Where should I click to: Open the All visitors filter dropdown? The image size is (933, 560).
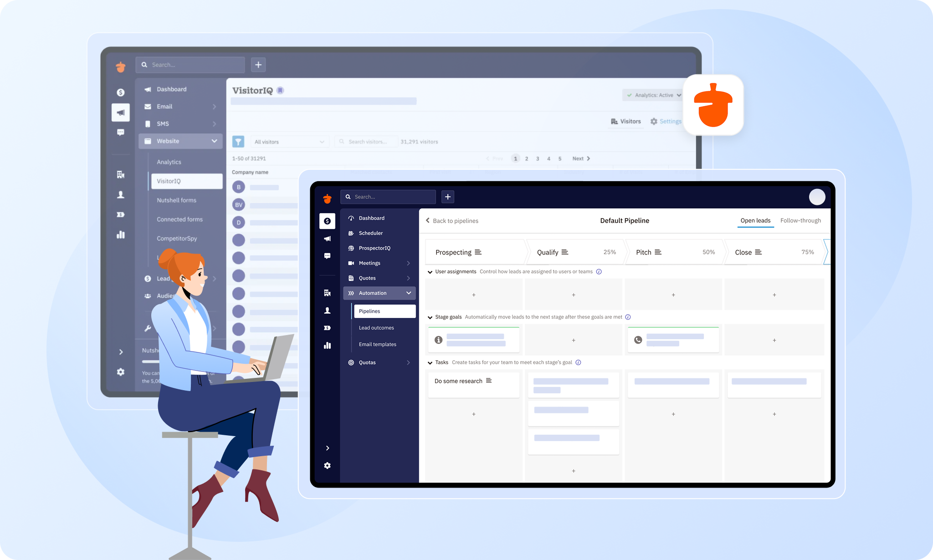(x=290, y=142)
